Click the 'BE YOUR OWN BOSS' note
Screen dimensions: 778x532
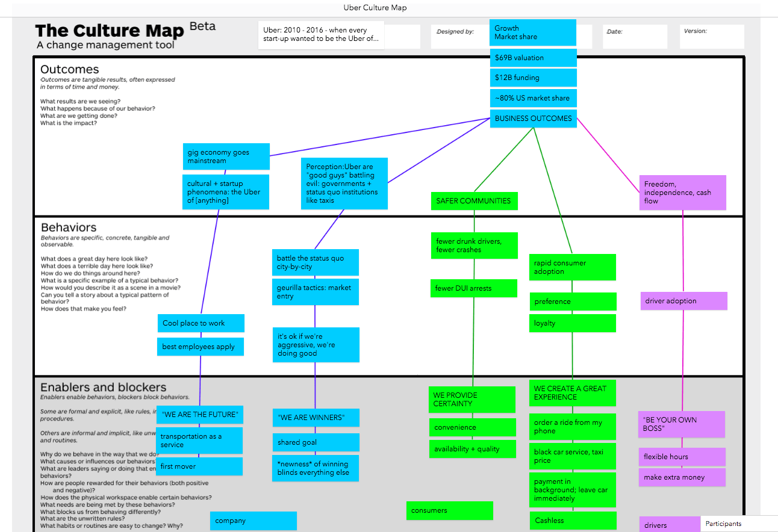point(682,424)
